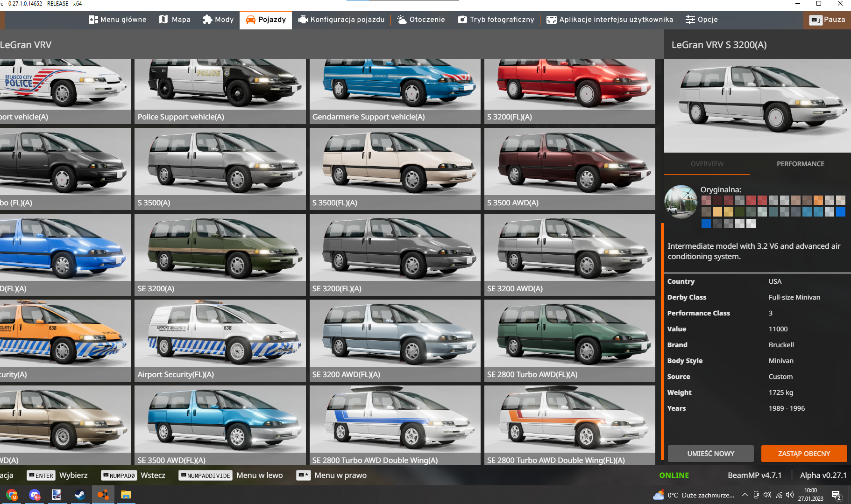851x504 pixels.
Task: Select the SE 3200 AWD(A) van
Action: coord(570,255)
